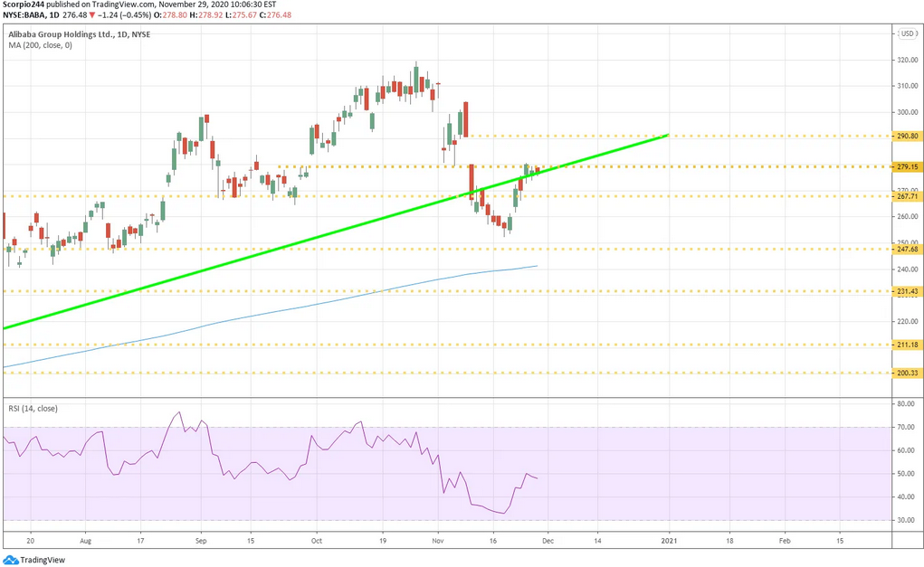
Task: Click the TradingView logo icon
Action: click(10, 560)
